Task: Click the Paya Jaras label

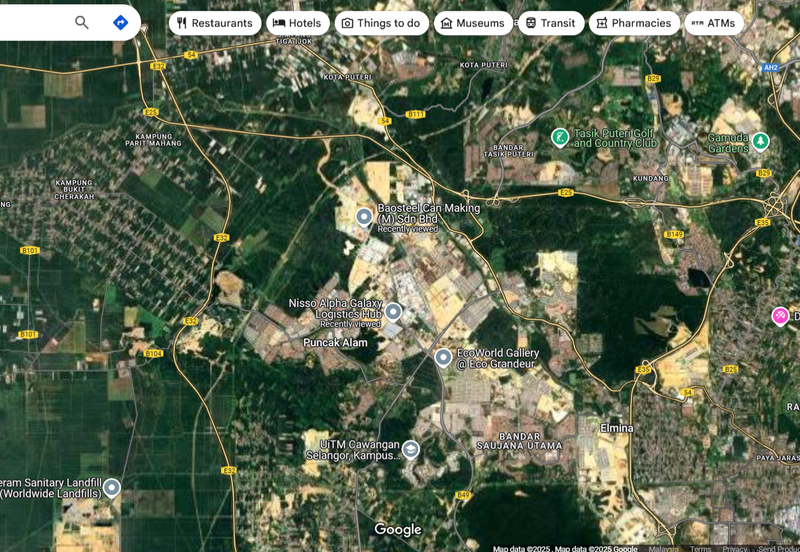Action: 778,458
